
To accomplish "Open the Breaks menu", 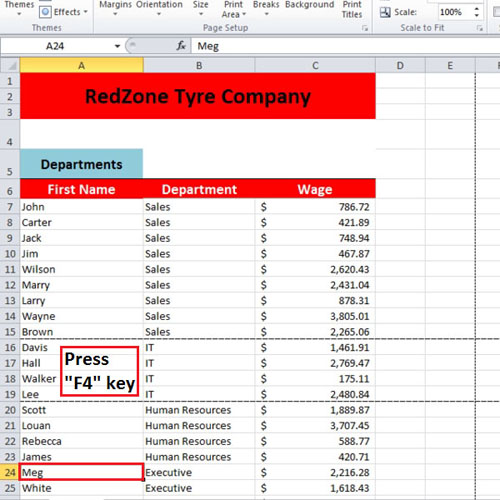I will pos(266,8).
